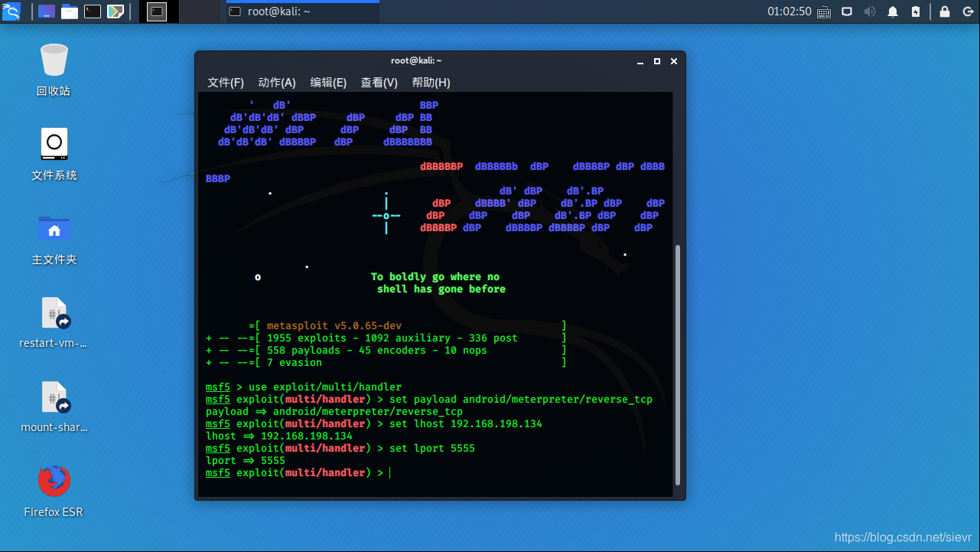Open the Kali dragon applications menu
Image resolution: width=980 pixels, height=552 pixels.
(x=11, y=11)
